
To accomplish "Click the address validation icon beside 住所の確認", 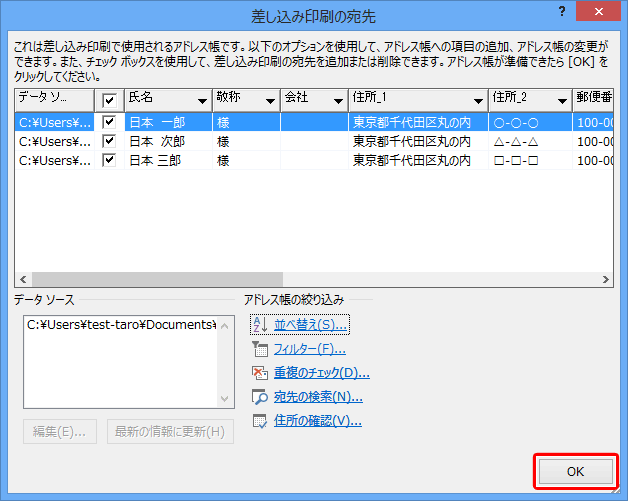I will pos(260,421).
